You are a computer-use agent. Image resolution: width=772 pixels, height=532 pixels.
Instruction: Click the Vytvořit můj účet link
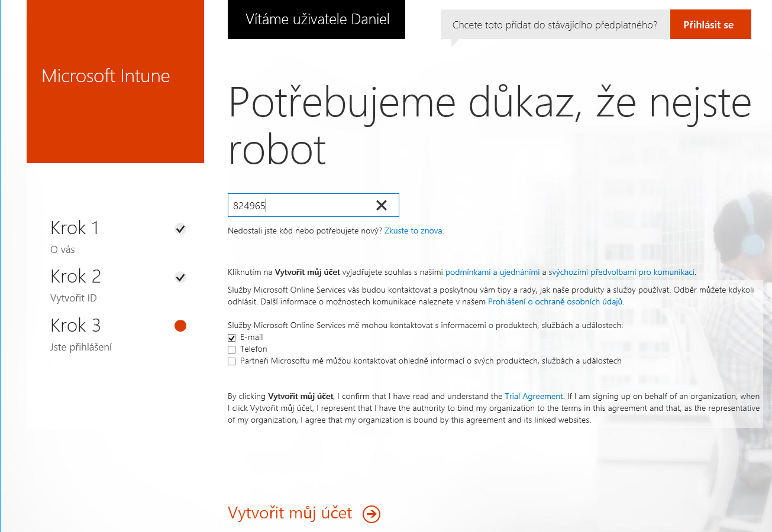pyautogui.click(x=290, y=513)
